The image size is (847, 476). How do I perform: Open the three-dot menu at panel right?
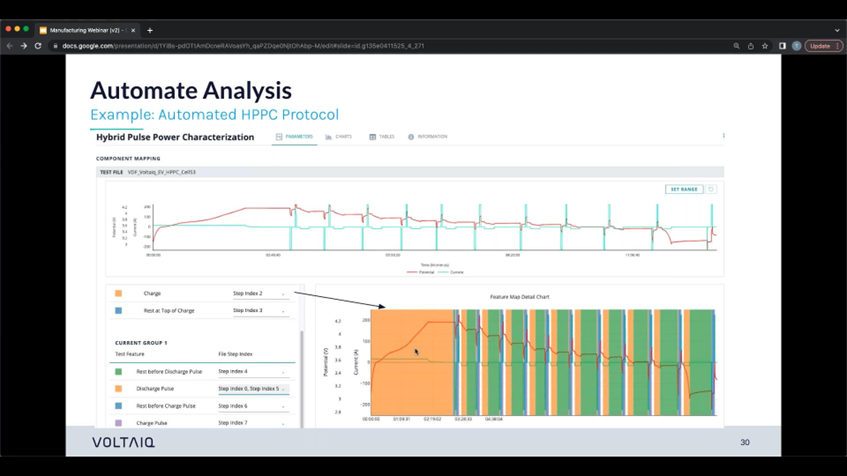coord(723,136)
